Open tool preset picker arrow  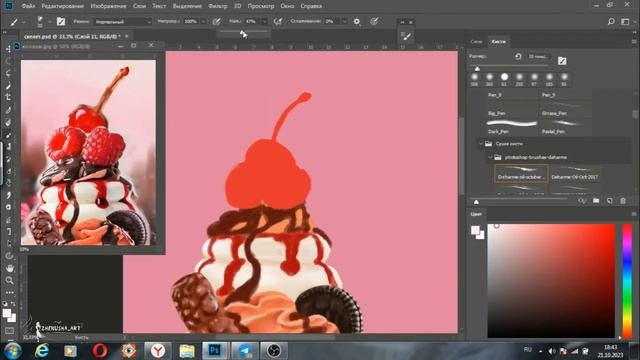pos(23,22)
